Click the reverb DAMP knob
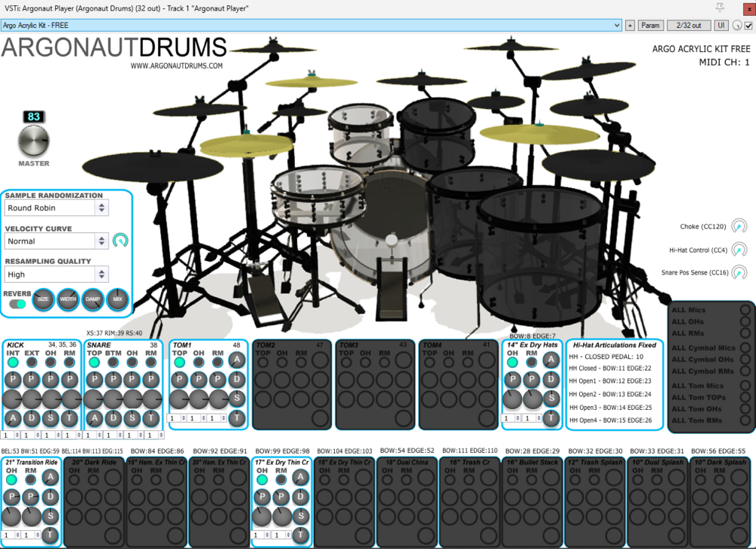The height and width of the screenshot is (549, 756). pos(93,299)
